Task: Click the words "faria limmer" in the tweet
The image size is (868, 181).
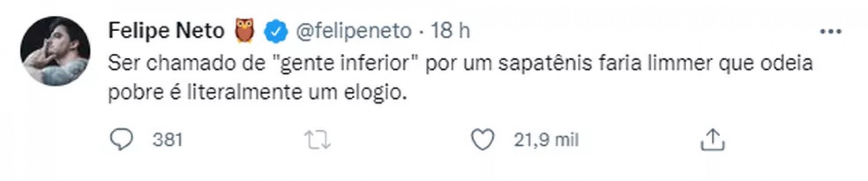Action: 649,64
